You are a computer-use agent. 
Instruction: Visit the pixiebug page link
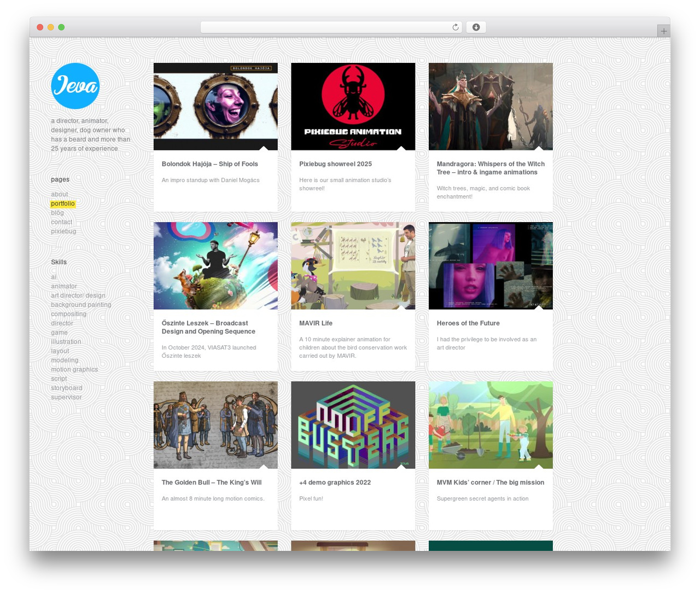pyautogui.click(x=63, y=231)
